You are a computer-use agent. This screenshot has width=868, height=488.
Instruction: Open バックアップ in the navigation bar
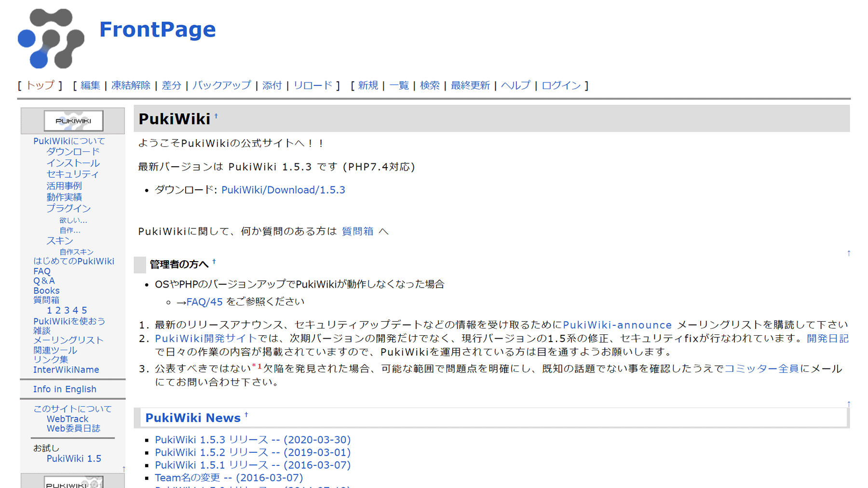[221, 85]
